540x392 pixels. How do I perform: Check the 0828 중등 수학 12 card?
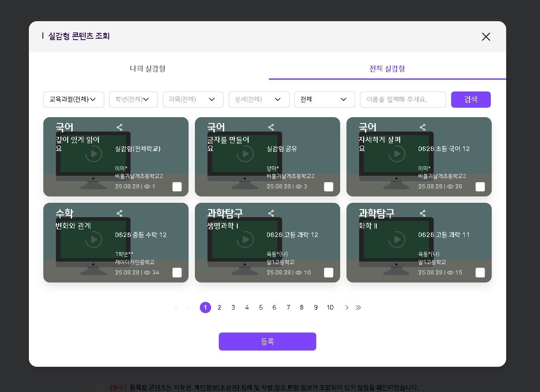(177, 272)
